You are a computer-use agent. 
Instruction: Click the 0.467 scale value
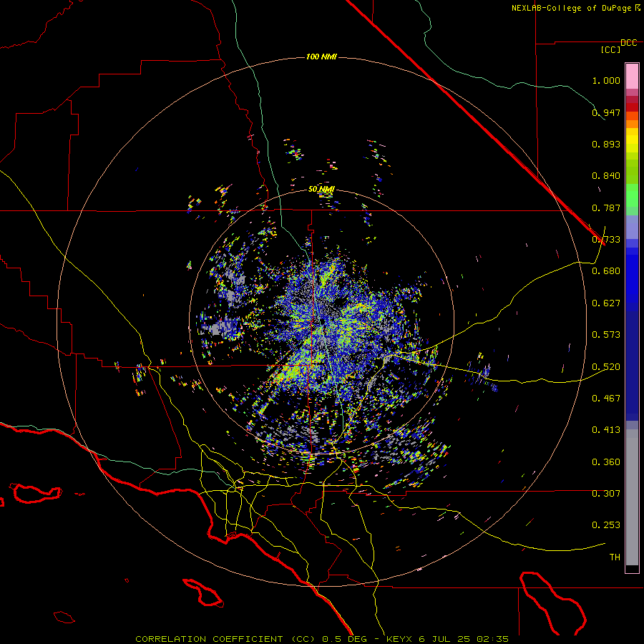tap(606, 399)
